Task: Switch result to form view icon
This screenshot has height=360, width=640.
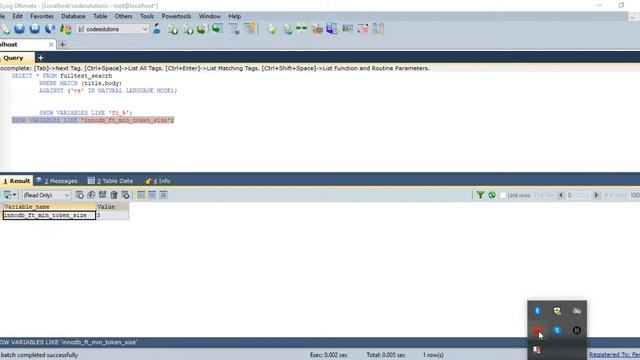Action: click(152, 195)
